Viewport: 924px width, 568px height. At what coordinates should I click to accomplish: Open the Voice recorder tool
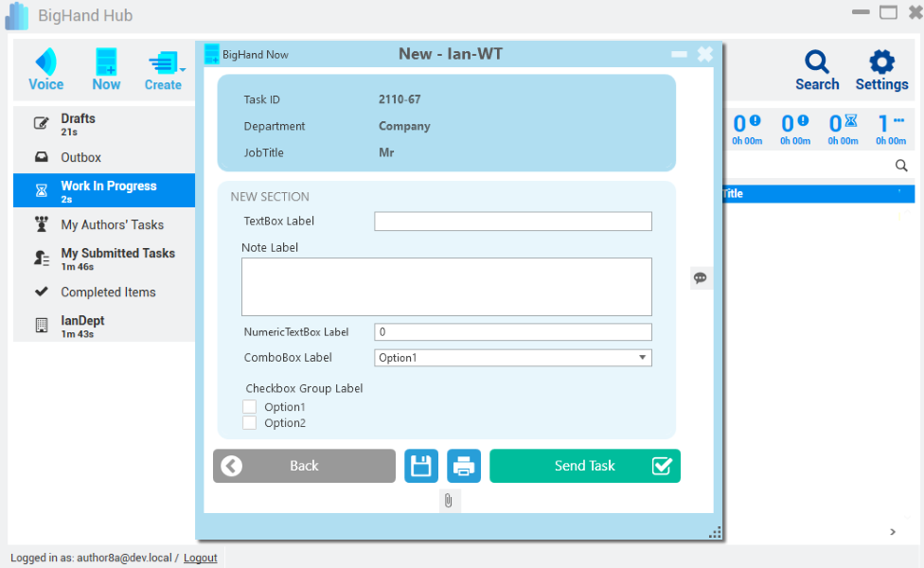(46, 69)
